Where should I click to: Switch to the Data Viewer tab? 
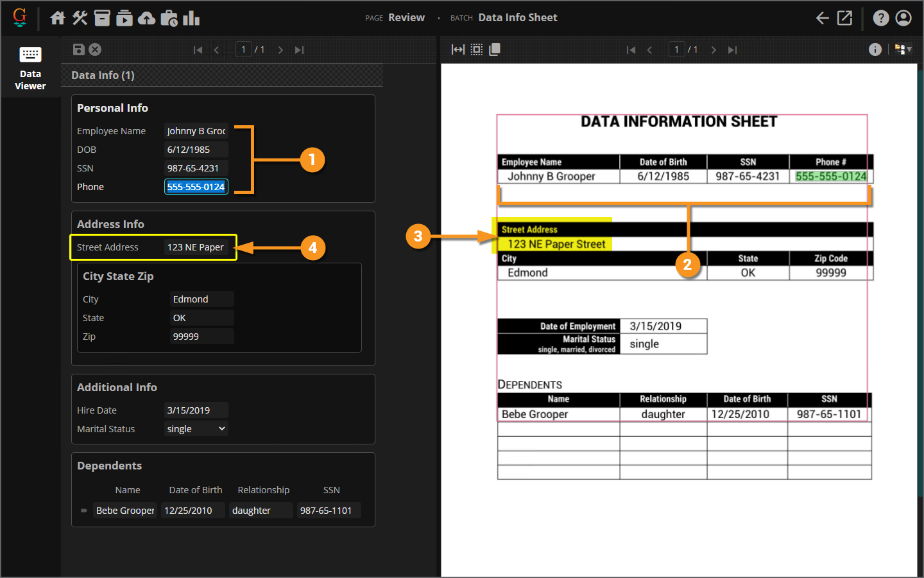click(x=30, y=67)
